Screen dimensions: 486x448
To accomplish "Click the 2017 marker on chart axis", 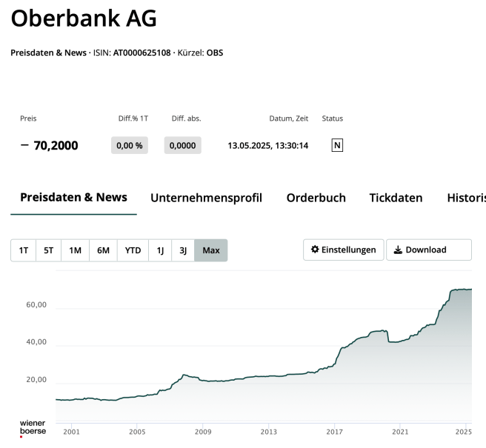I will point(334,430).
